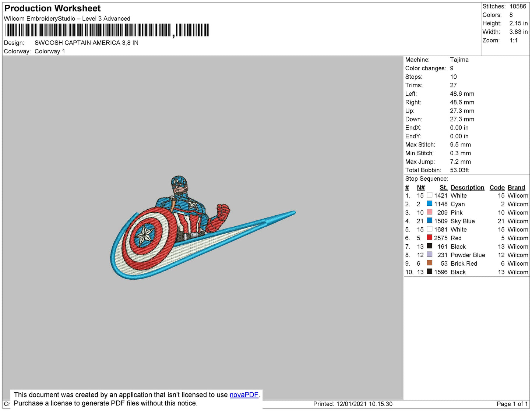Click the Brand column header

click(516, 188)
